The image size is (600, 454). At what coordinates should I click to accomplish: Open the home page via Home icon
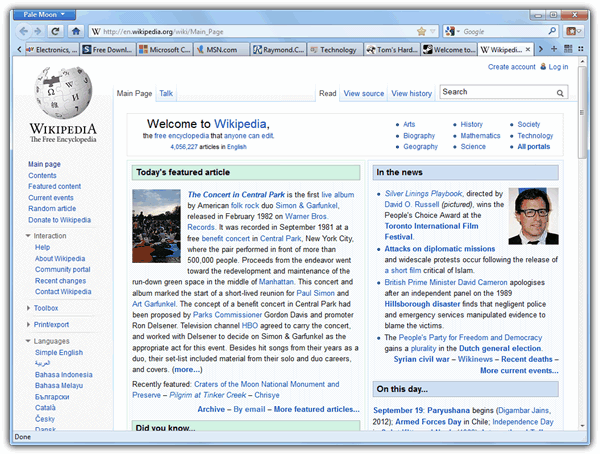click(x=76, y=31)
